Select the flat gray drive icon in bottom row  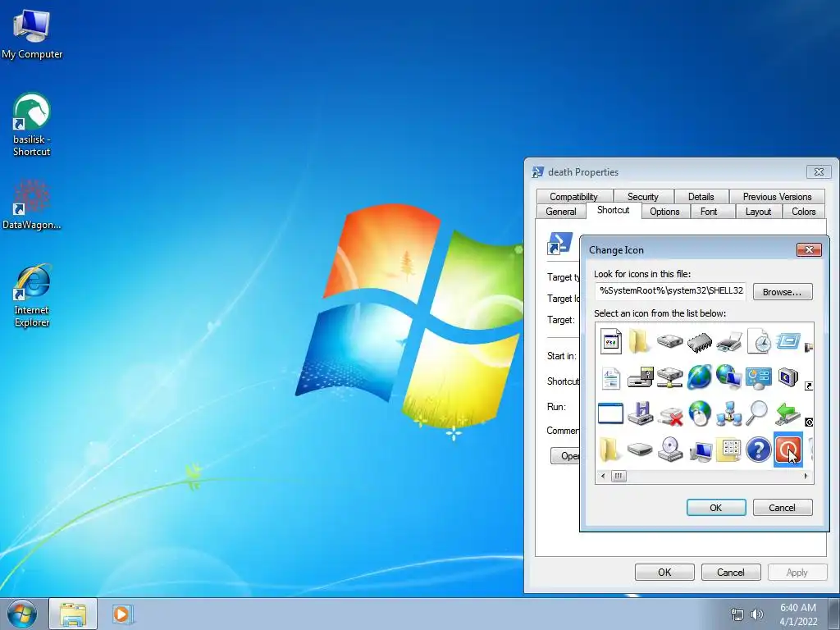pyautogui.click(x=640, y=450)
